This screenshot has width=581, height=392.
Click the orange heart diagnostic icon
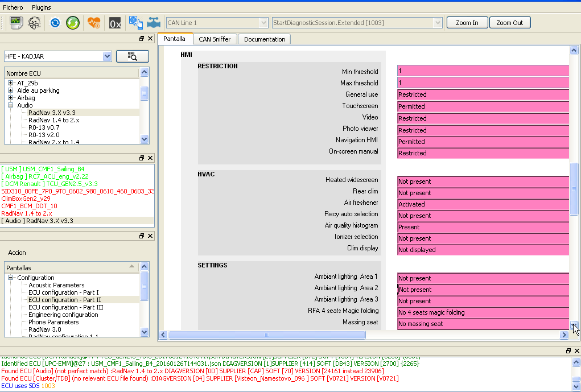coord(94,23)
